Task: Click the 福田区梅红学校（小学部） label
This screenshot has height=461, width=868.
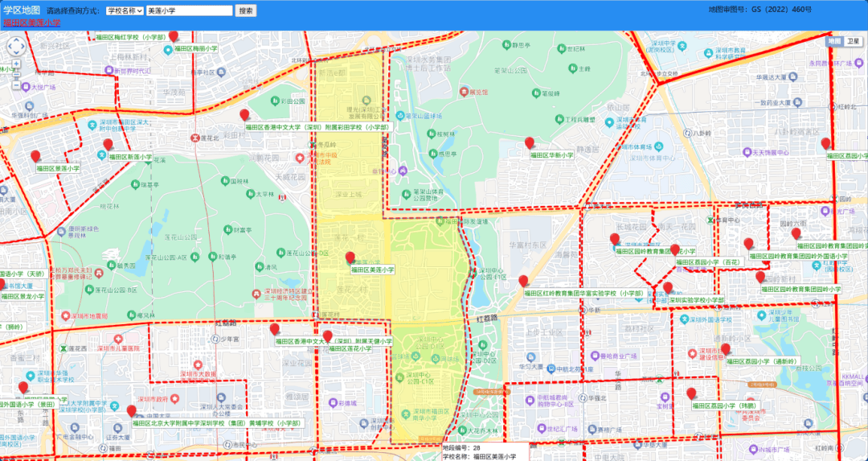Action: (x=131, y=37)
